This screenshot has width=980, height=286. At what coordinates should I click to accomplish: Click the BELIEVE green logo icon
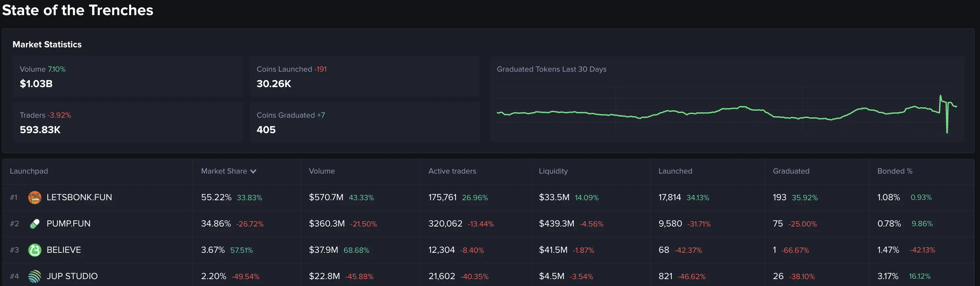[35, 250]
